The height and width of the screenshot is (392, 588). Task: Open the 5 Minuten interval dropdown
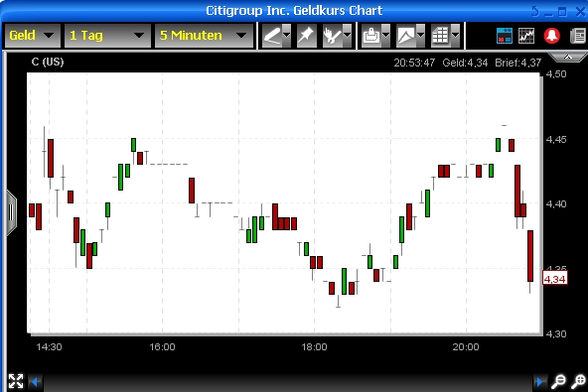click(x=205, y=36)
